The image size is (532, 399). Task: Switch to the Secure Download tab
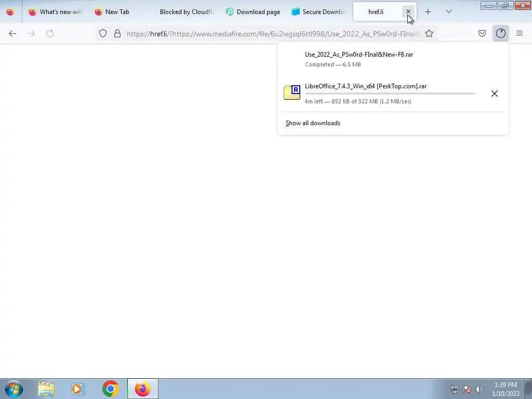tap(319, 12)
